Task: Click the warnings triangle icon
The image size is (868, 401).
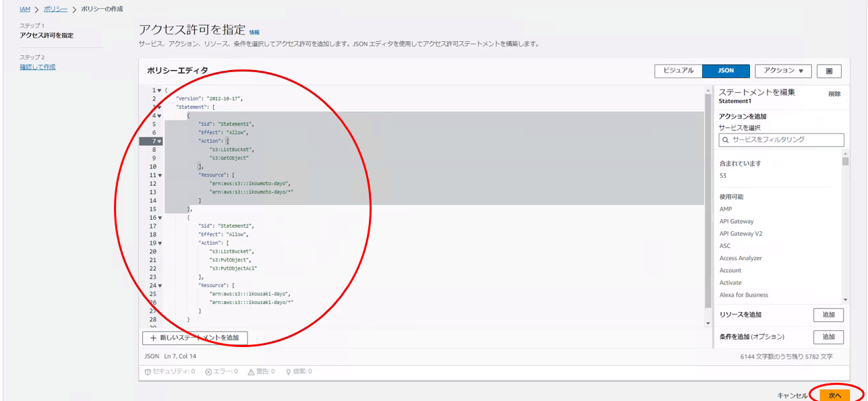Action: pos(251,371)
